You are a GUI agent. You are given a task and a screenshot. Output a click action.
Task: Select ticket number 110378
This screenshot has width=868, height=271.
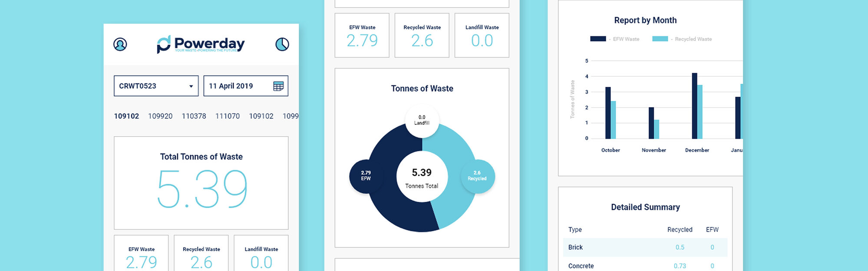(x=194, y=116)
